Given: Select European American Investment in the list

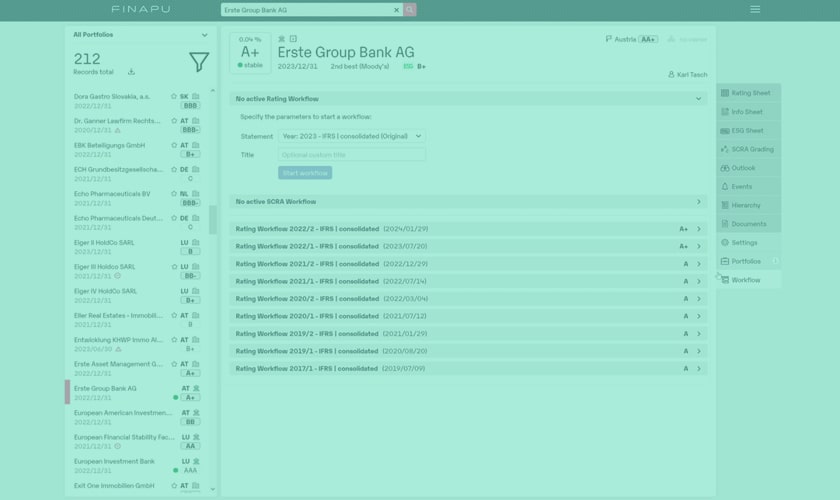Looking at the screenshot, I should pyautogui.click(x=138, y=417).
